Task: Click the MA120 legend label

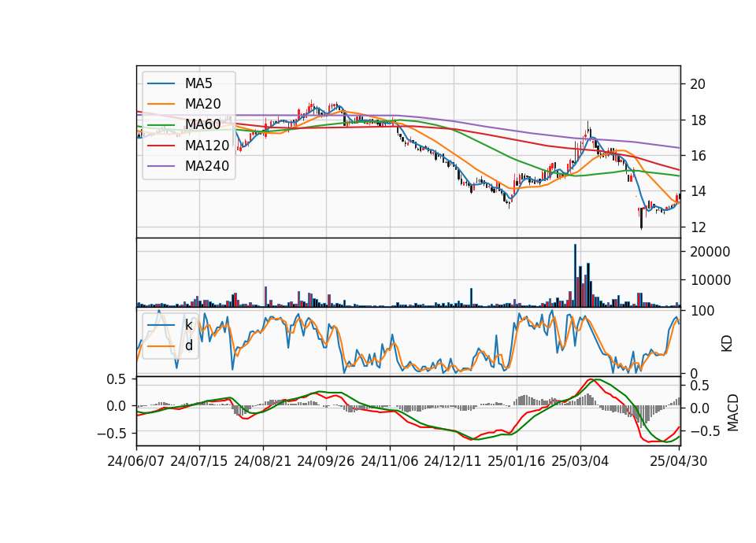Action: click(207, 146)
